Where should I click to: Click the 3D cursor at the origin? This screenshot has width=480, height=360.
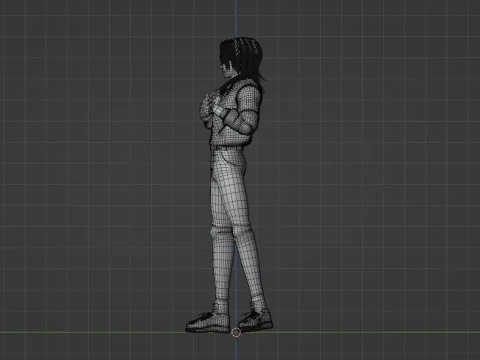[x=236, y=332]
